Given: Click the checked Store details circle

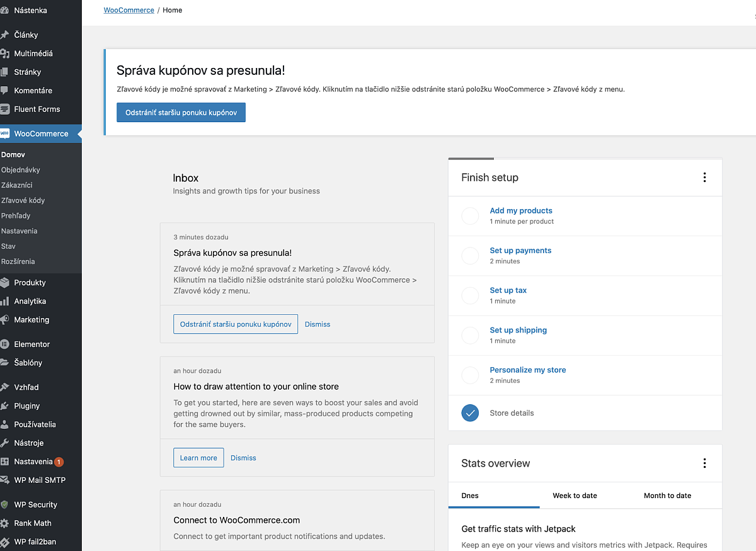Looking at the screenshot, I should click(470, 413).
